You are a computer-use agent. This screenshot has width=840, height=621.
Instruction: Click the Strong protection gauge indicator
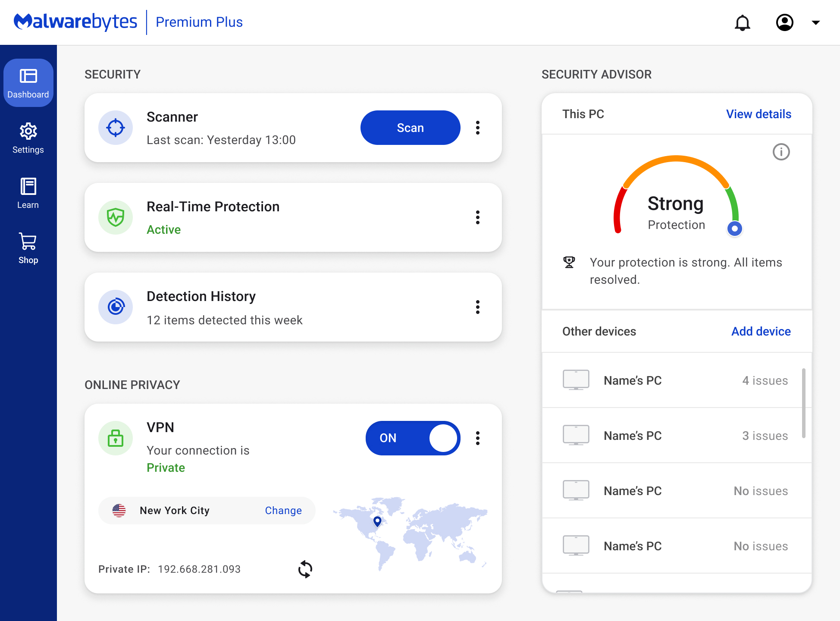point(734,229)
